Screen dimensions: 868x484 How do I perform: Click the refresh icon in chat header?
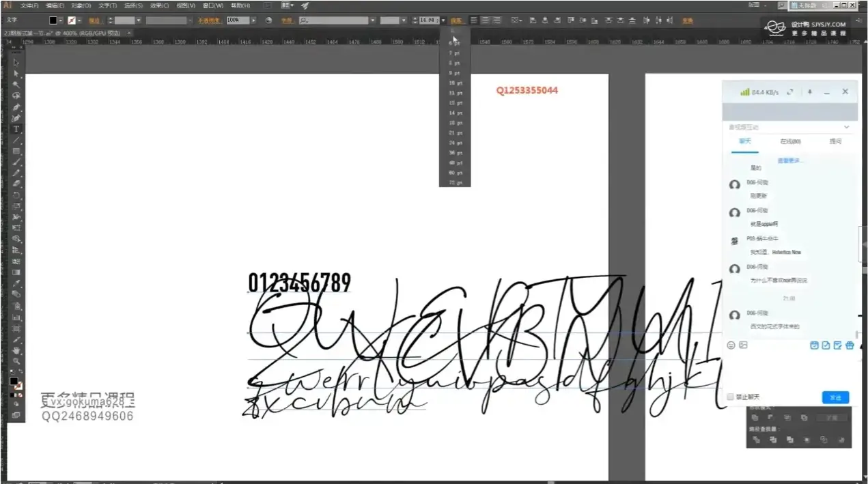790,92
